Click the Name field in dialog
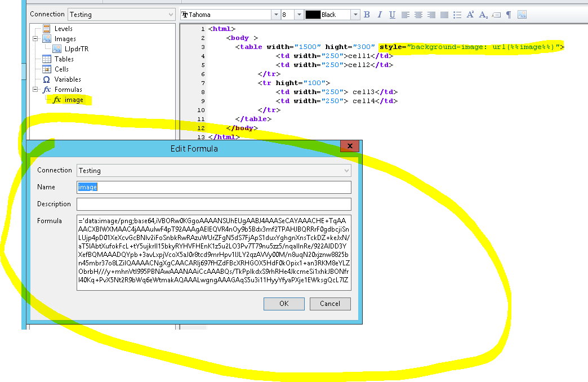This screenshot has width=588, height=382. [214, 187]
